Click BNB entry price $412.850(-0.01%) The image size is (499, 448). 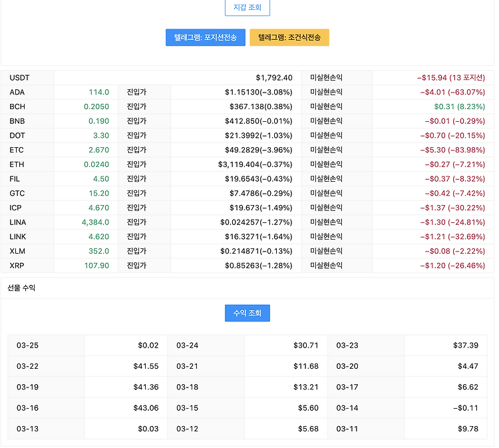click(x=258, y=121)
